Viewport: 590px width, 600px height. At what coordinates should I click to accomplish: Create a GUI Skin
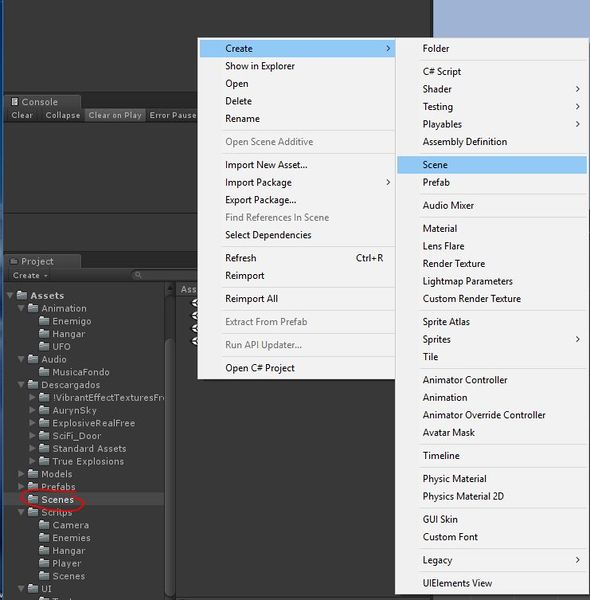[x=492, y=519]
